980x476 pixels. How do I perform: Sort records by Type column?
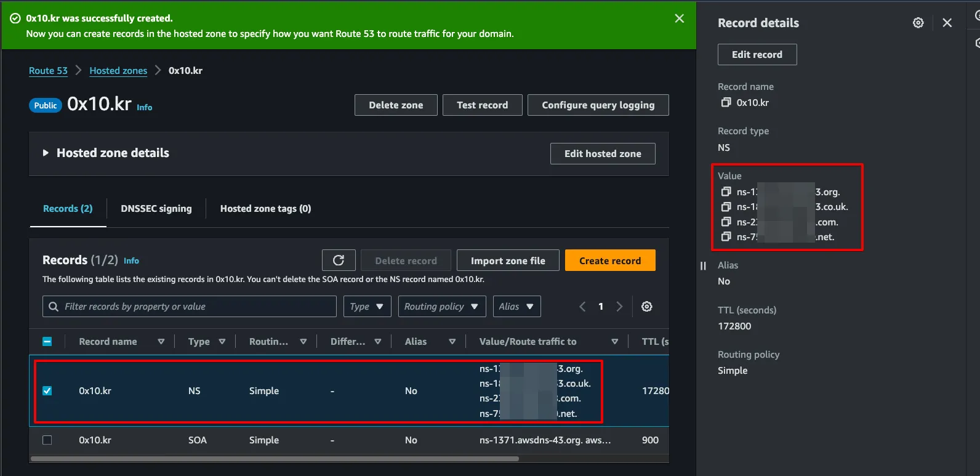click(222, 342)
